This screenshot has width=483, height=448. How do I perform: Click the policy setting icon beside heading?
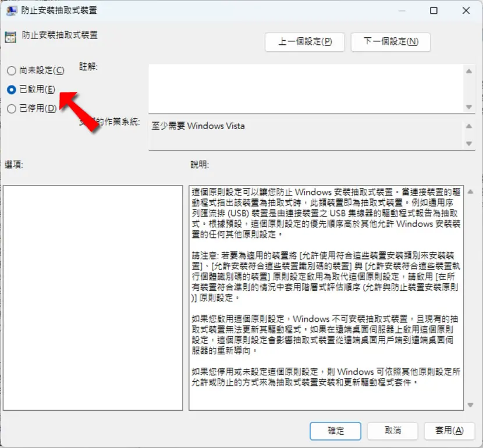[x=10, y=37]
